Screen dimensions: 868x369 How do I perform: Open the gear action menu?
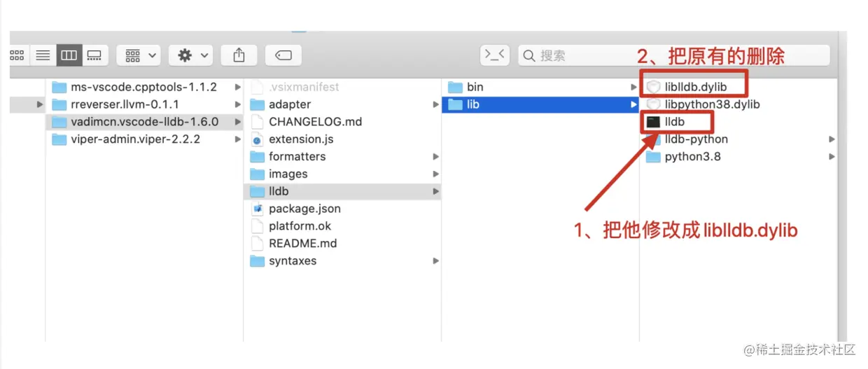pyautogui.click(x=190, y=55)
